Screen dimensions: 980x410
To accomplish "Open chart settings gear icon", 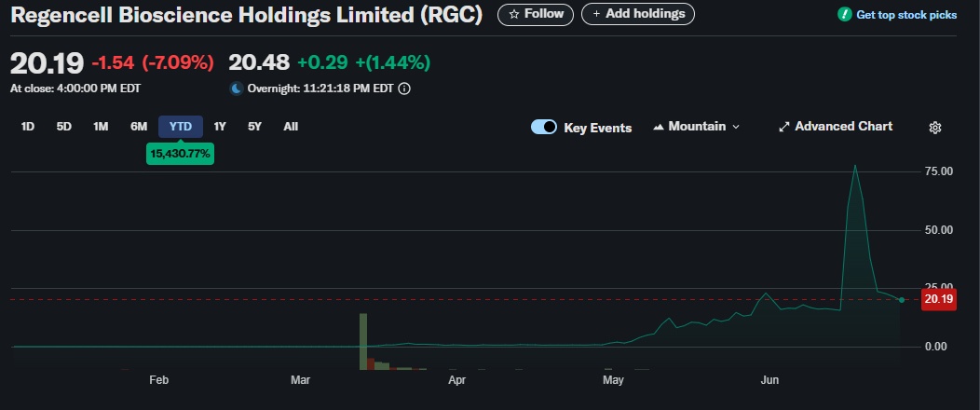I will [x=935, y=128].
